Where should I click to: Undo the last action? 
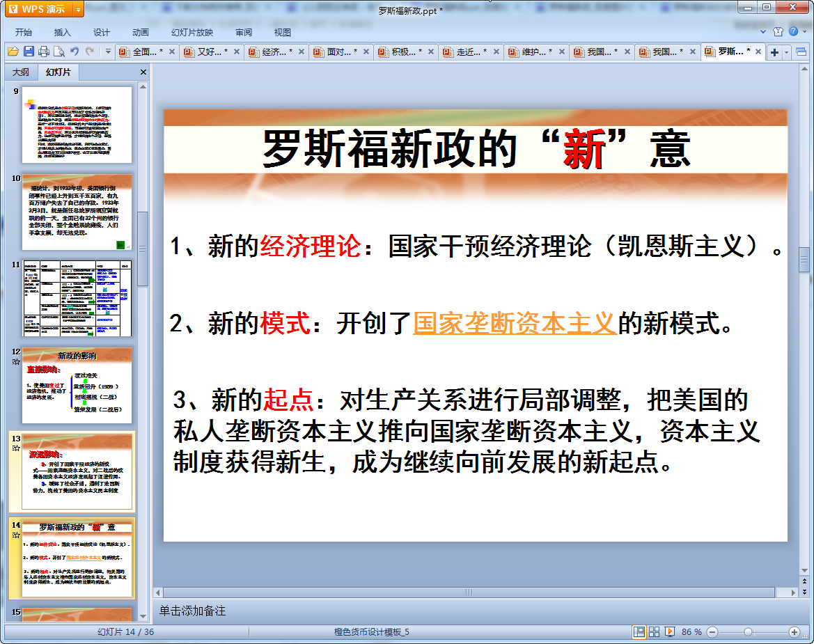point(75,52)
